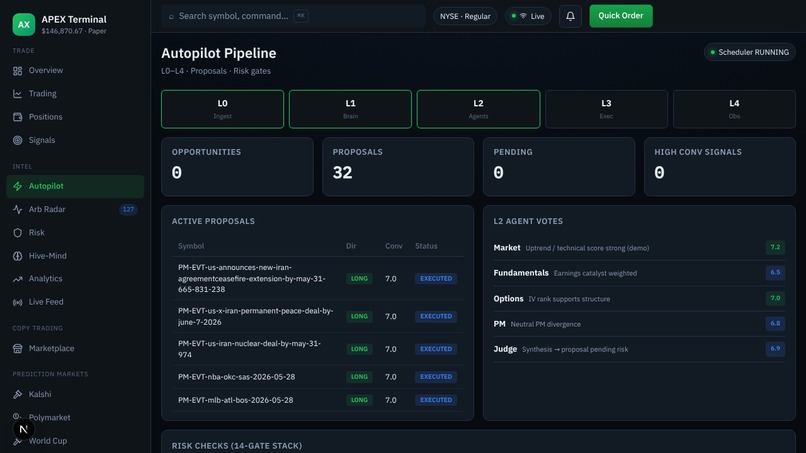The image size is (806, 453).
Task: Click the Judge synthesis vote row
Action: point(639,349)
